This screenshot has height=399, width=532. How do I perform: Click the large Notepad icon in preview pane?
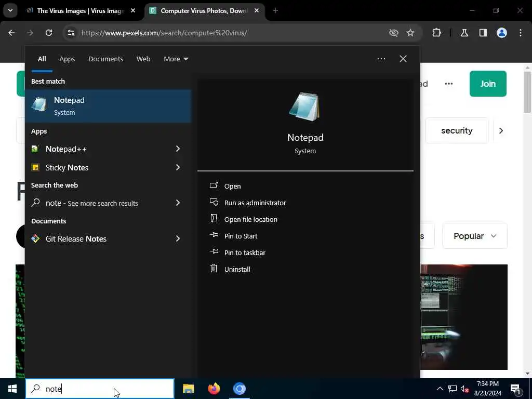point(304,107)
